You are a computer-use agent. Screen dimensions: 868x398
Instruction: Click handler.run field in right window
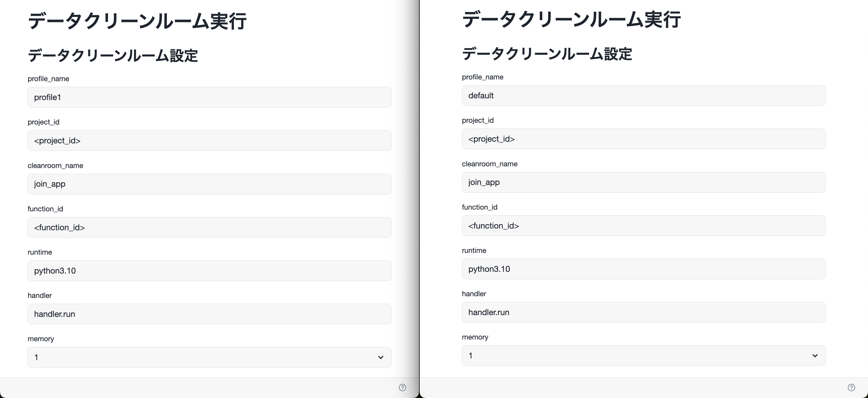[x=643, y=312]
